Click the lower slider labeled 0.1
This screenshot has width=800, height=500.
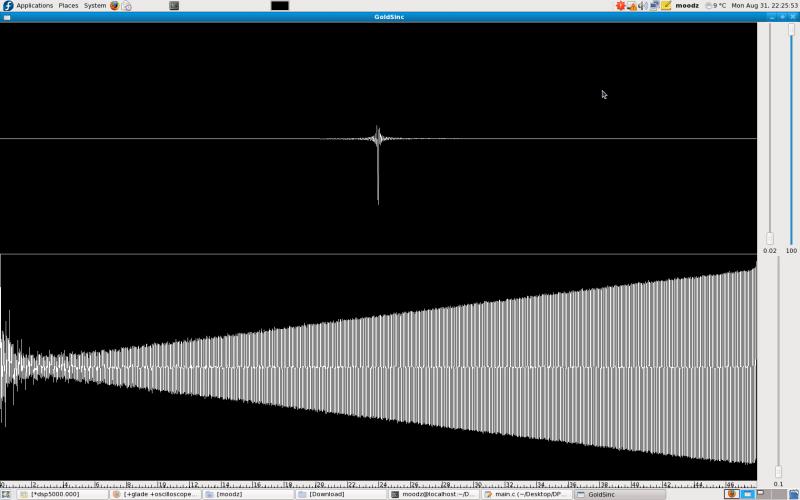tap(778, 471)
